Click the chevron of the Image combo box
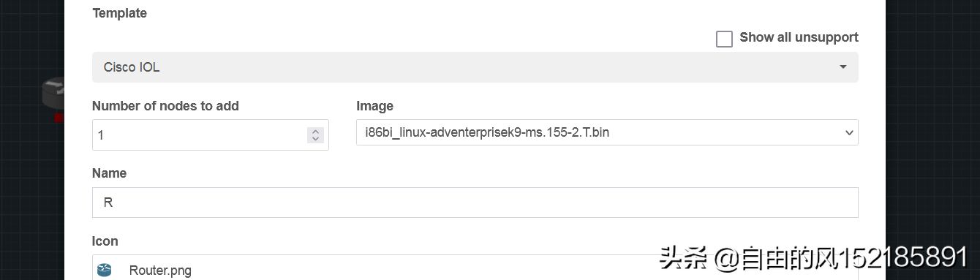 click(x=848, y=133)
